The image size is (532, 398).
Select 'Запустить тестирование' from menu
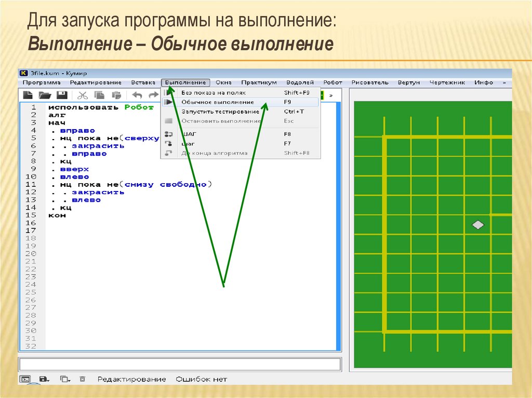[x=220, y=112]
